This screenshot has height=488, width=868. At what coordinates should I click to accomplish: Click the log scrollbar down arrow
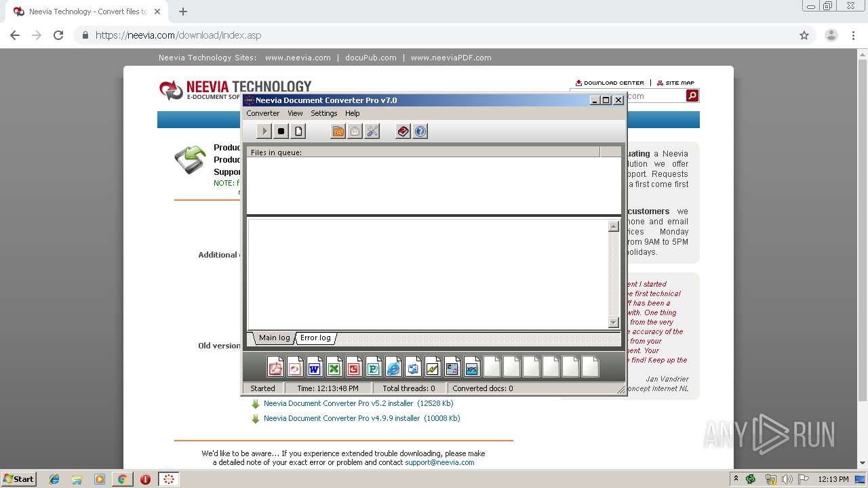614,323
